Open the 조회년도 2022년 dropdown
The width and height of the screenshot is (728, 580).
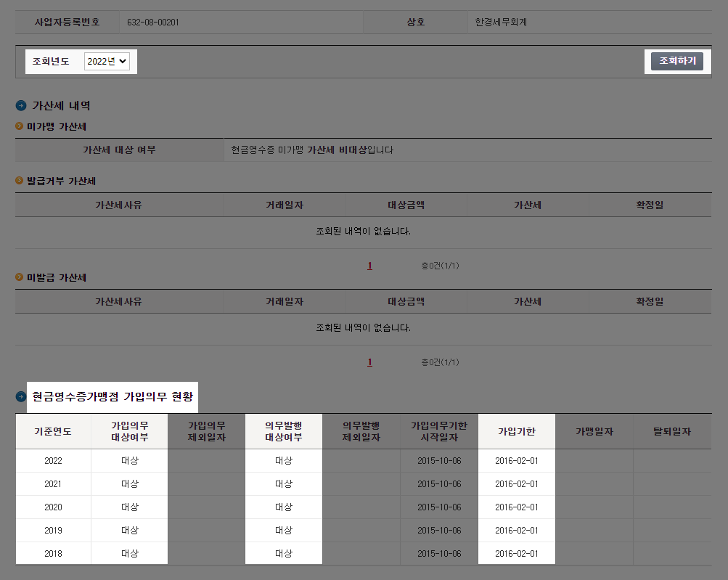coord(107,61)
